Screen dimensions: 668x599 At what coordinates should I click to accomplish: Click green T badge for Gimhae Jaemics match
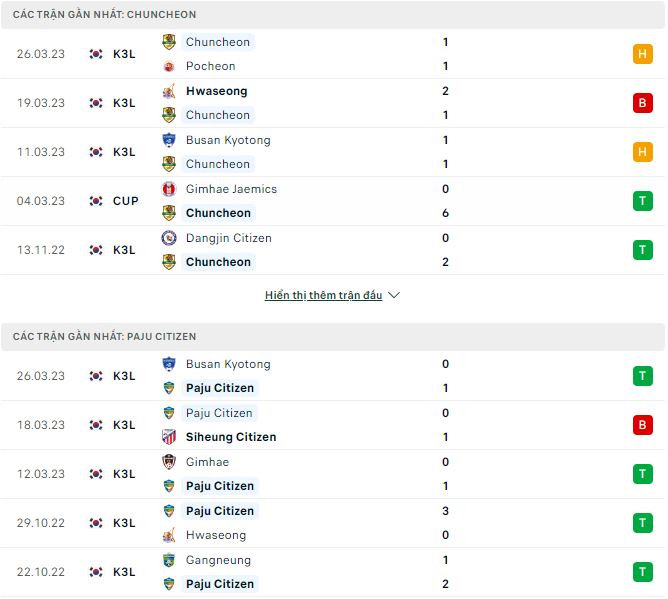[x=642, y=201]
